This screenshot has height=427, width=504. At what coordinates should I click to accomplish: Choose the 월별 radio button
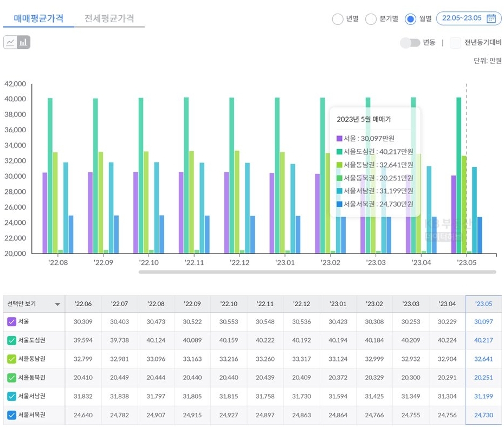tap(410, 19)
